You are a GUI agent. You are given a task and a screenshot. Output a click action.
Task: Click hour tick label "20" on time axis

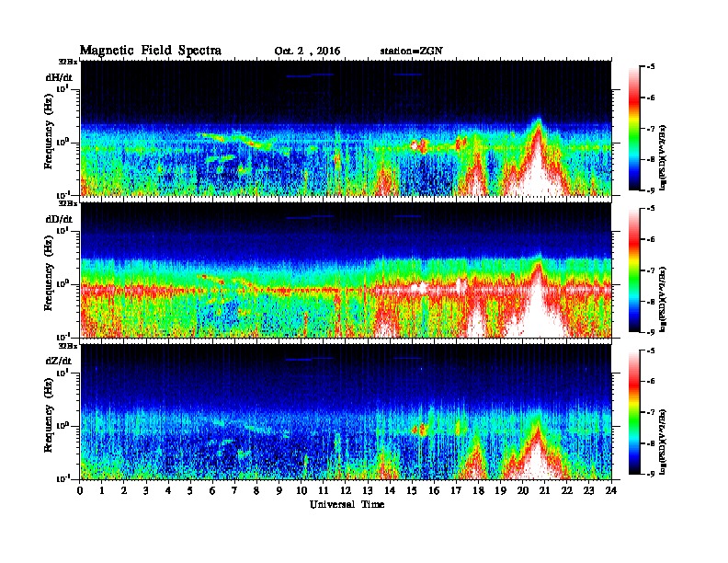(x=522, y=490)
